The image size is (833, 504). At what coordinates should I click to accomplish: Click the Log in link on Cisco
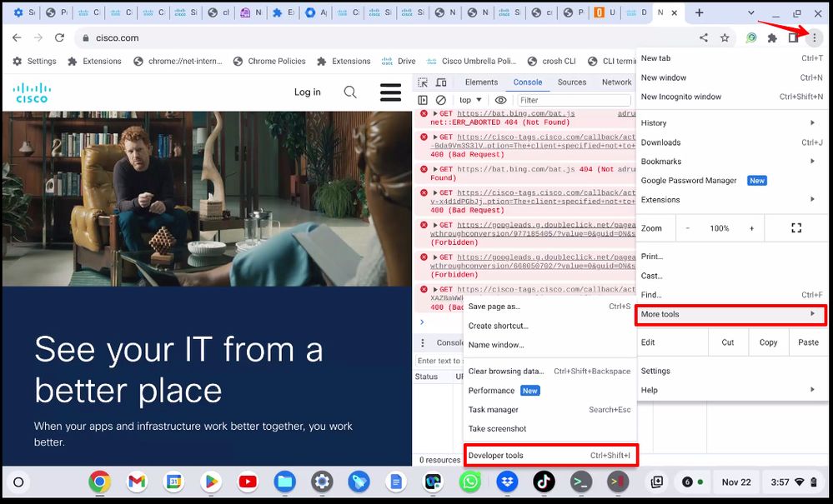(307, 92)
